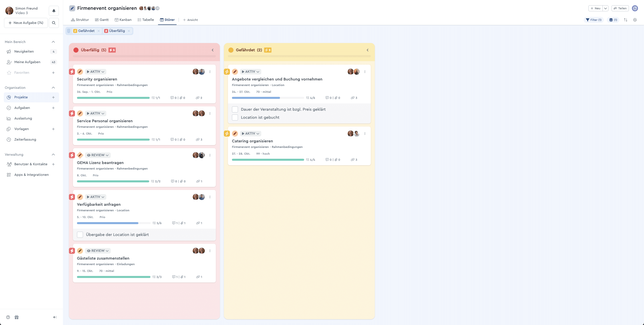Select the Tabelle tab

[146, 20]
